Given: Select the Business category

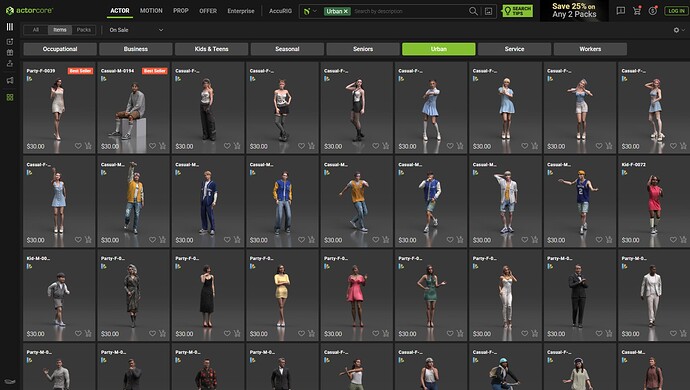Looking at the screenshot, I should [x=136, y=49].
